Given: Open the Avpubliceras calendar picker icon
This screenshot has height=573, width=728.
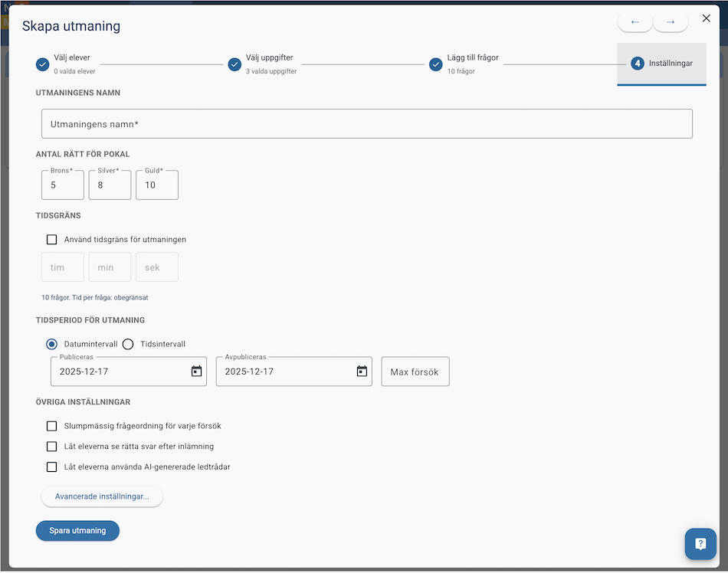Looking at the screenshot, I should click(x=362, y=372).
